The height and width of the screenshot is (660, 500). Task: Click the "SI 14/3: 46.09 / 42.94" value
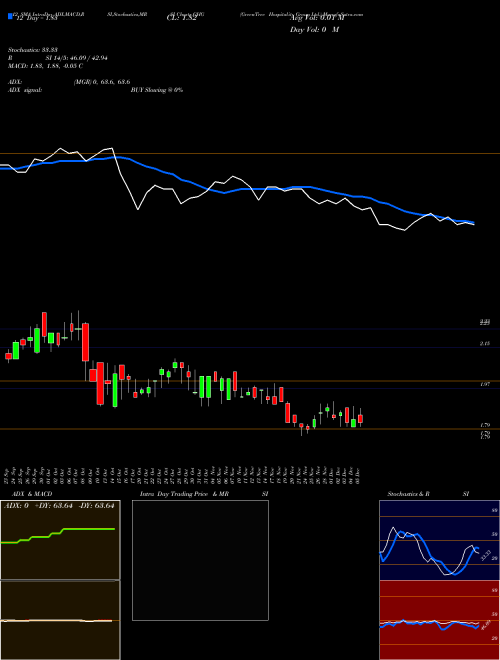pos(77,58)
